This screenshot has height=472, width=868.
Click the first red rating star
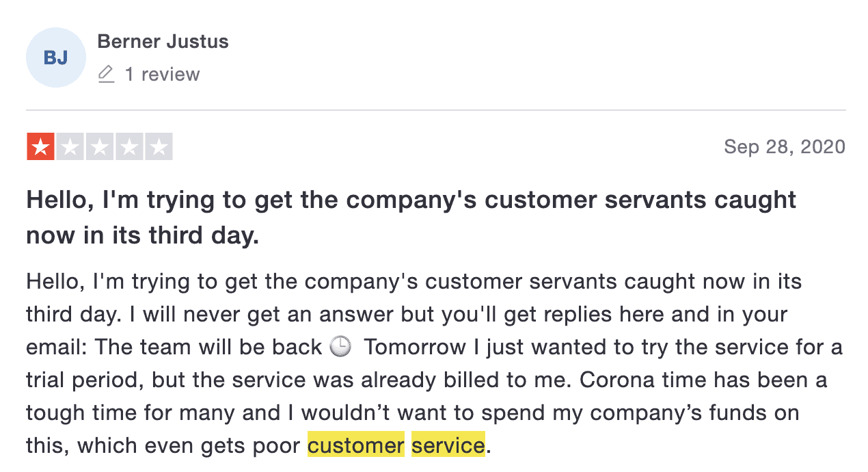click(x=40, y=147)
